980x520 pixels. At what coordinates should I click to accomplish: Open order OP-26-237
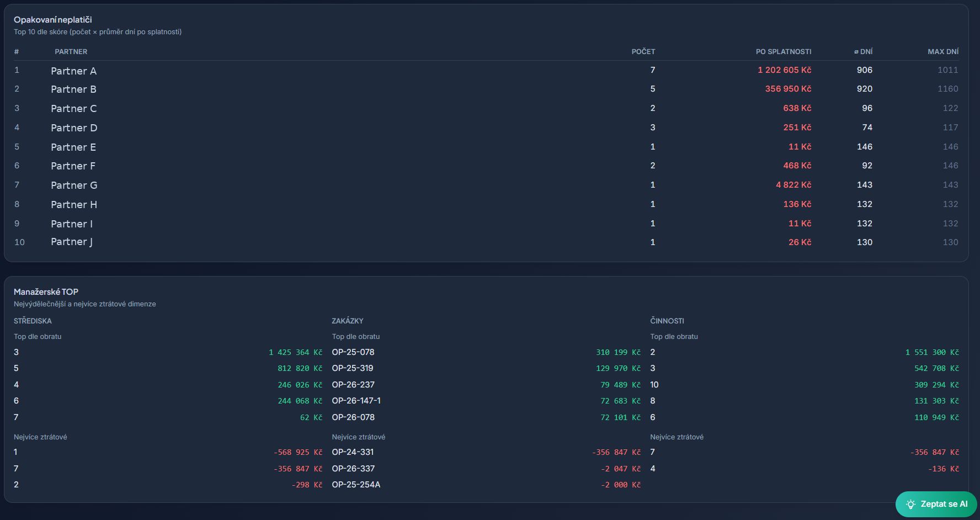coord(353,385)
